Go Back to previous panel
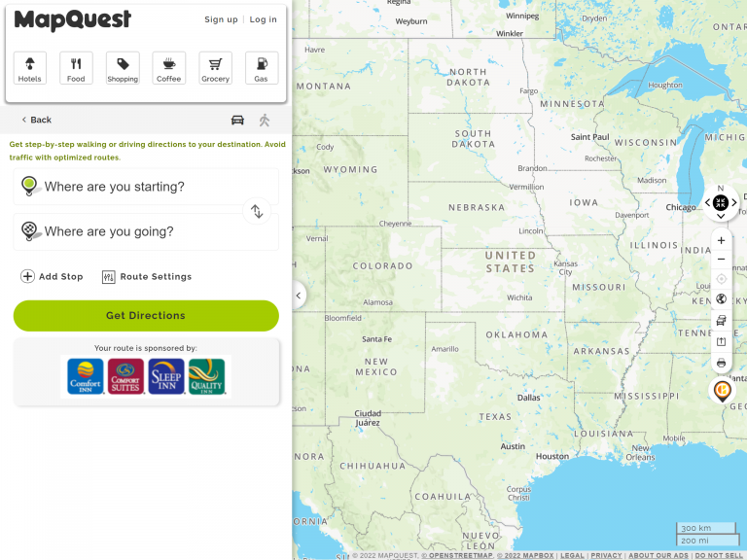Screen dimensions: 747x560 [37, 120]
